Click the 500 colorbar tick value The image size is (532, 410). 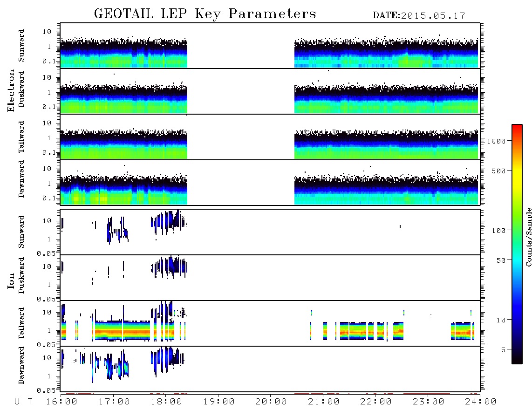(x=499, y=171)
